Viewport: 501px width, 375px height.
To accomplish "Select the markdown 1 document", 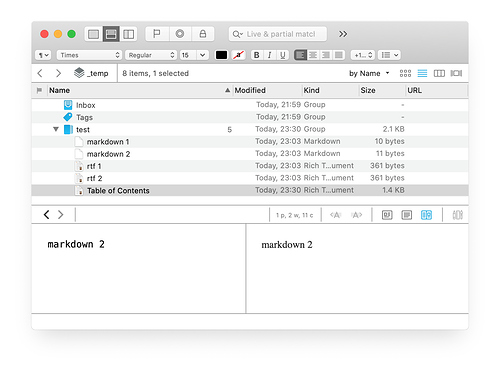I will 250,142.
